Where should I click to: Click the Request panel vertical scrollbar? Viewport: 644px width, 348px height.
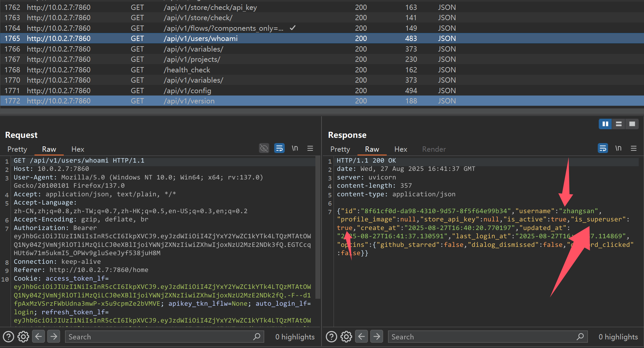pyautogui.click(x=318, y=228)
